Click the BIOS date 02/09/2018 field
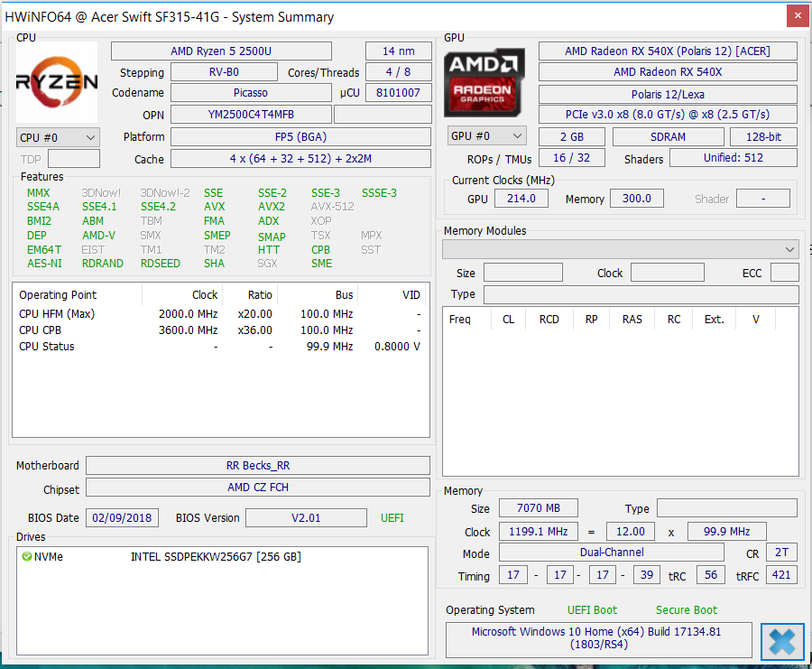Viewport: 812px width, 669px height. (x=122, y=517)
